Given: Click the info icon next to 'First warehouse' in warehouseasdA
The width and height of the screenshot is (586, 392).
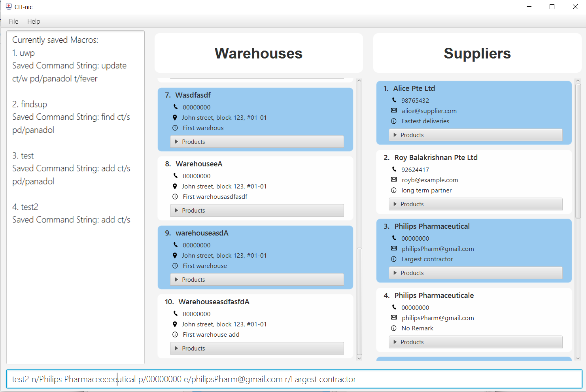Looking at the screenshot, I should click(x=175, y=266).
